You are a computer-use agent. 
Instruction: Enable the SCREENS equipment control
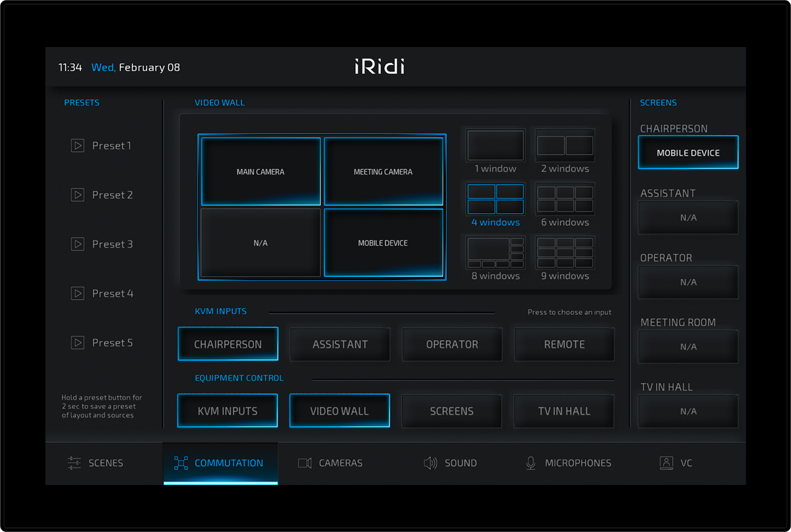(x=451, y=411)
